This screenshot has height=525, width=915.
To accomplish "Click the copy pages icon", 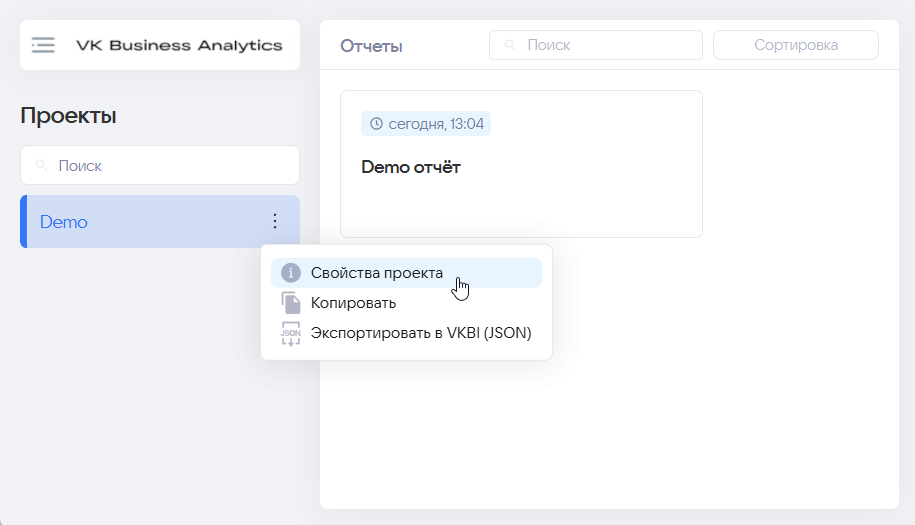I will tap(291, 303).
